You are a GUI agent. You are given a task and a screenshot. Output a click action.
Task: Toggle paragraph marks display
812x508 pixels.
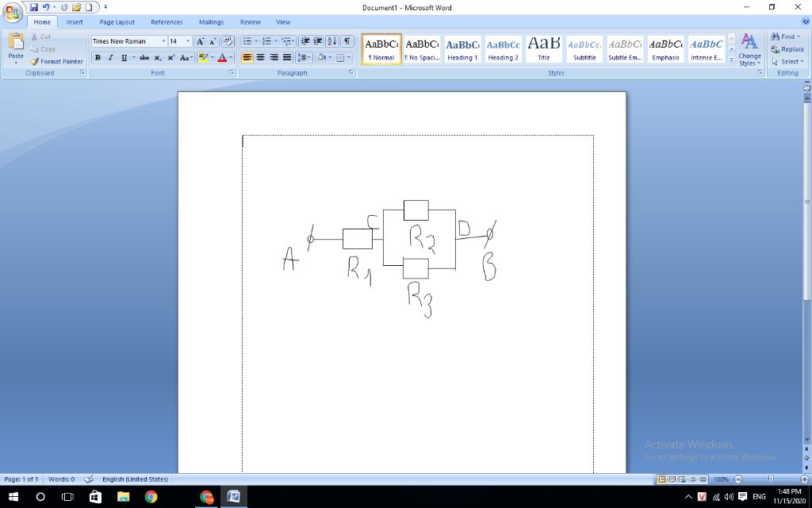(x=347, y=41)
